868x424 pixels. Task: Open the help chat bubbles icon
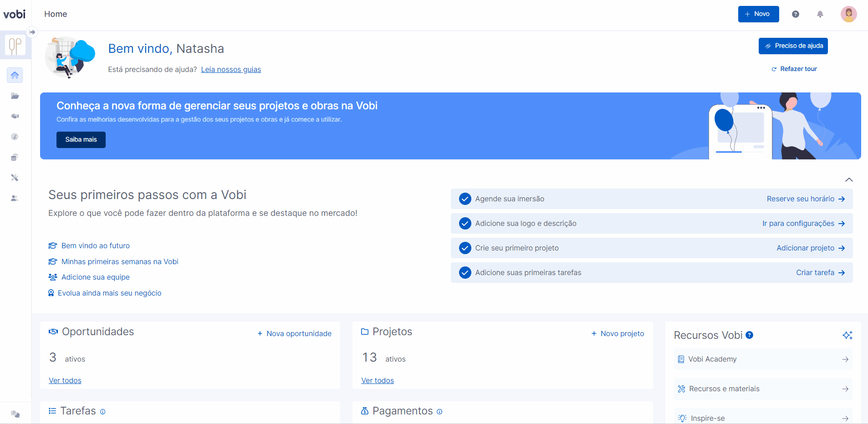(15, 414)
